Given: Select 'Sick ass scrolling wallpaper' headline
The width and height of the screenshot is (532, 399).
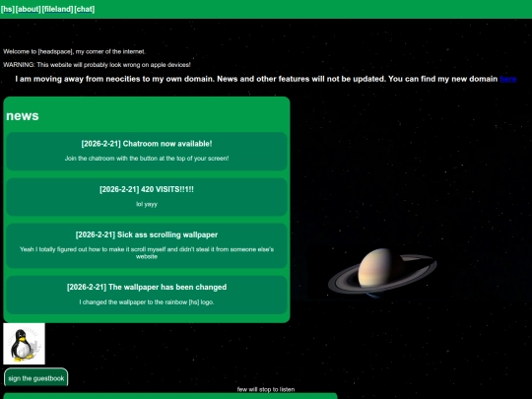Looking at the screenshot, I should click(x=147, y=234).
